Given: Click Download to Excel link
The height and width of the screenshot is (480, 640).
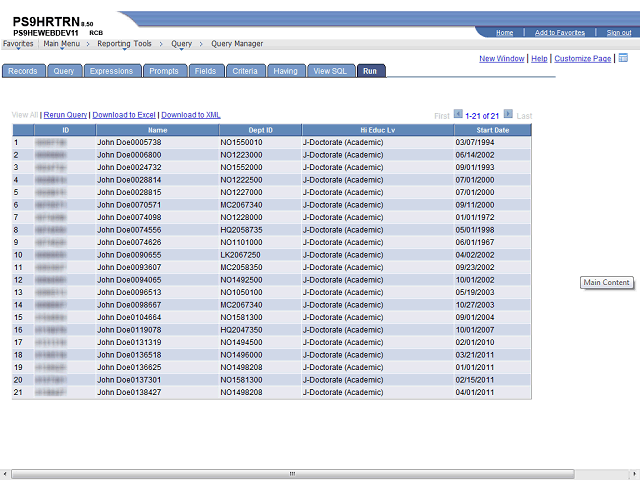Looking at the screenshot, I should pos(124,115).
